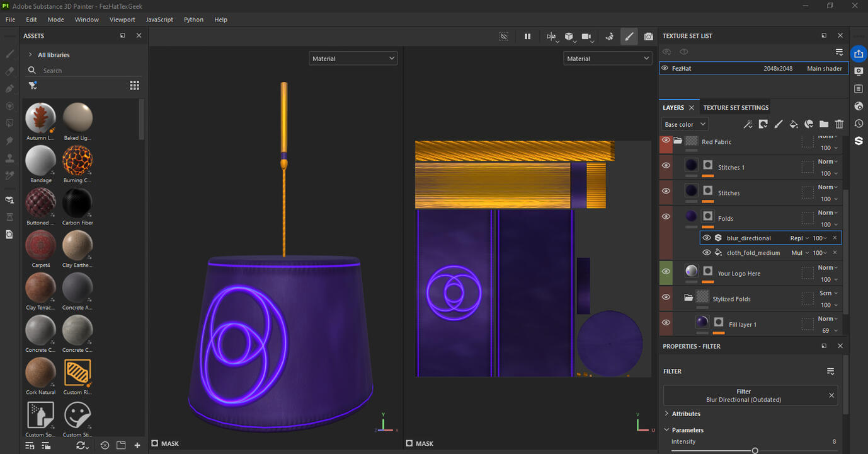This screenshot has width=868, height=454.
Task: Hide the Stylized Folds folder
Action: [666, 296]
